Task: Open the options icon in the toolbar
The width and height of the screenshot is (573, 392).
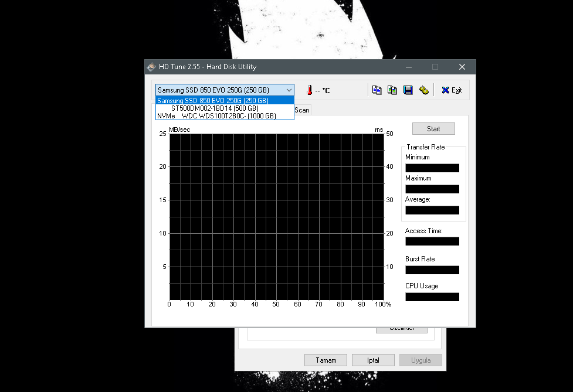Action: click(423, 90)
